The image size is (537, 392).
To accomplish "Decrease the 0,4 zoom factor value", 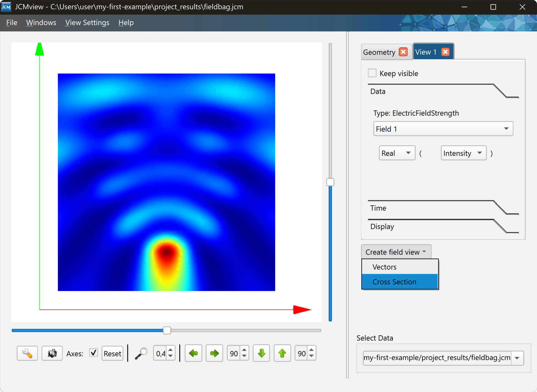I will click(170, 356).
